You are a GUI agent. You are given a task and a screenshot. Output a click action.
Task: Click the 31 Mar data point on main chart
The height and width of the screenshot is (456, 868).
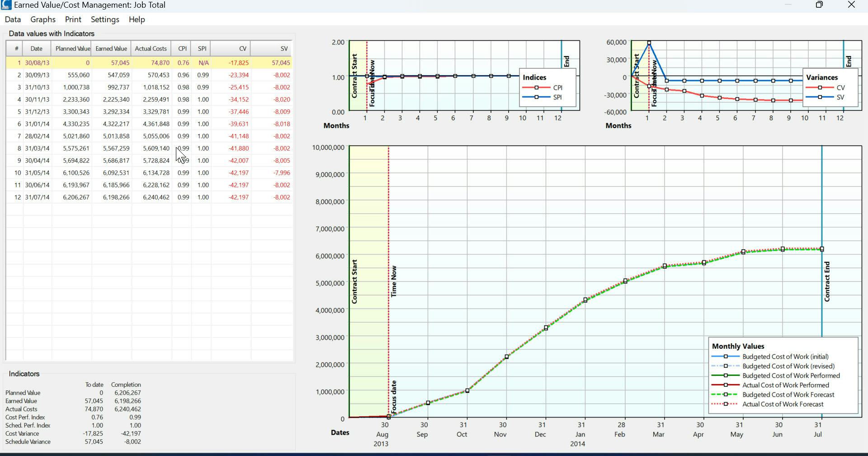click(x=665, y=266)
